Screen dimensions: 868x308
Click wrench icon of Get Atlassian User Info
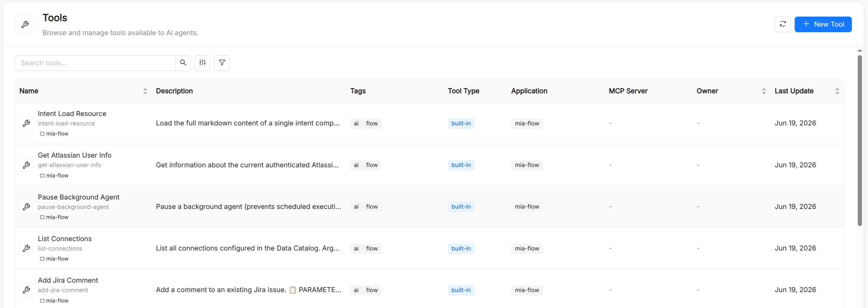pyautogui.click(x=26, y=165)
